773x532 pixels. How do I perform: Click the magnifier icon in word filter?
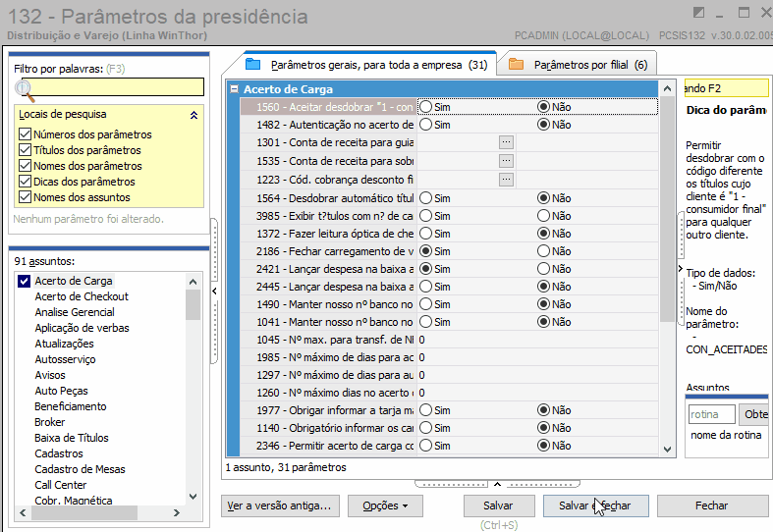point(25,90)
